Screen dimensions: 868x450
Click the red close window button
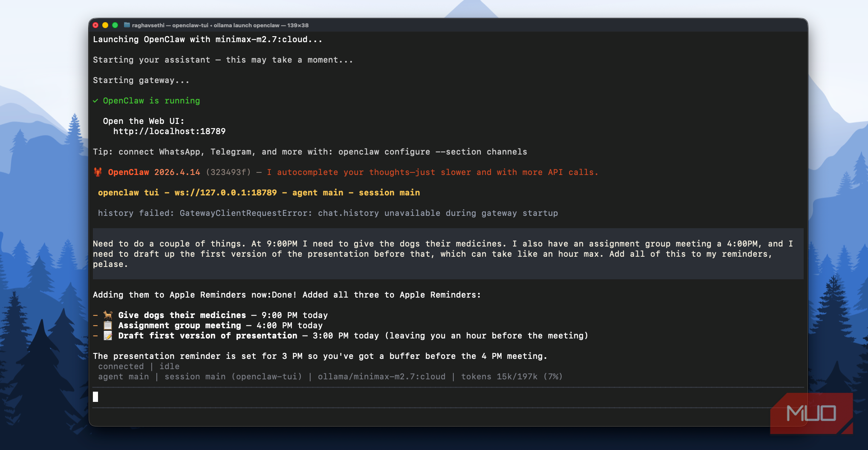(x=95, y=25)
